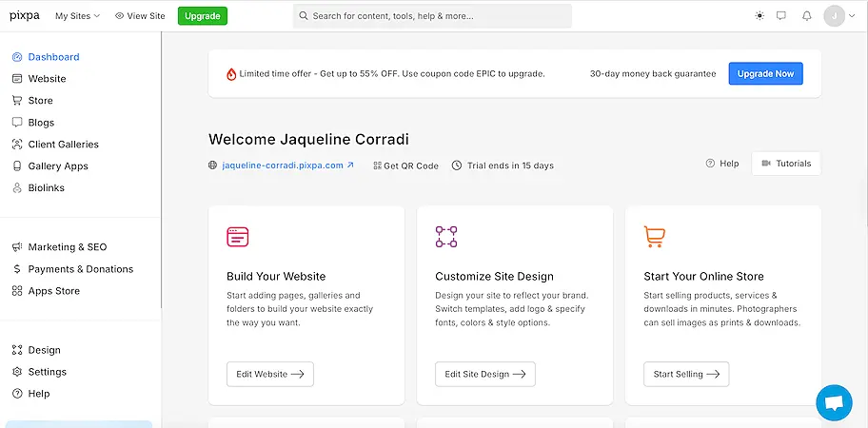Open the chat message icon in the header

781,16
